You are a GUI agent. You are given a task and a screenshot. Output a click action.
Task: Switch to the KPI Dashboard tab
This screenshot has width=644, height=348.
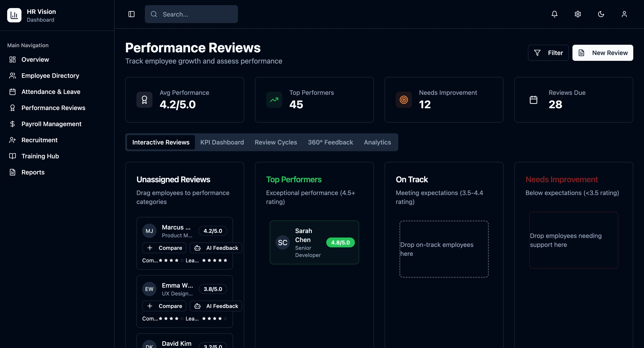[222, 142]
